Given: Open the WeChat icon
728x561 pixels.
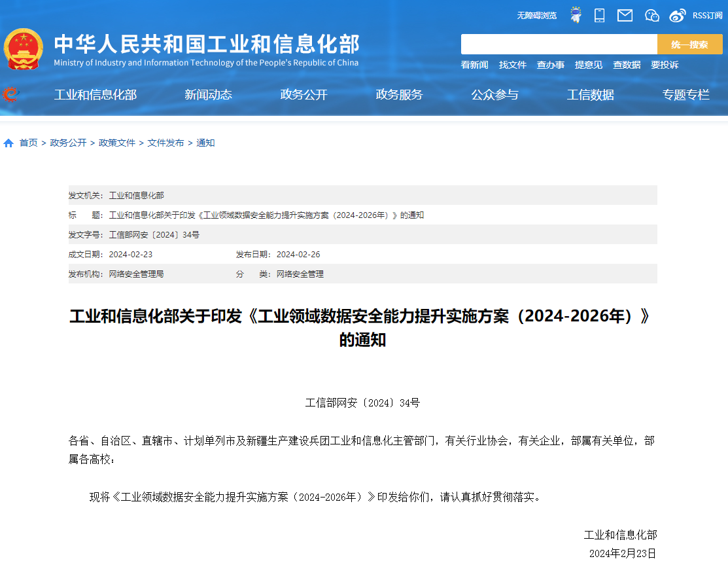Looking at the screenshot, I should click(652, 16).
